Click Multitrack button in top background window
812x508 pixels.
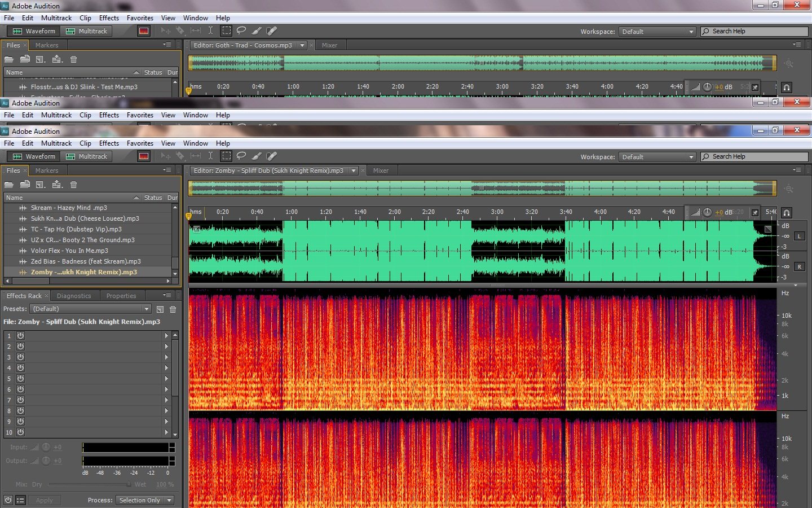(86, 31)
